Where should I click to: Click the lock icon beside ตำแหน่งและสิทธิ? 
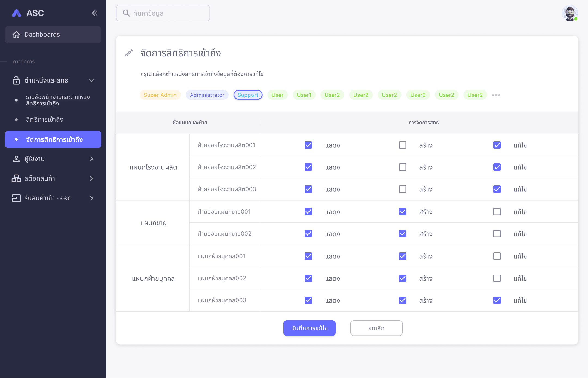(x=16, y=80)
